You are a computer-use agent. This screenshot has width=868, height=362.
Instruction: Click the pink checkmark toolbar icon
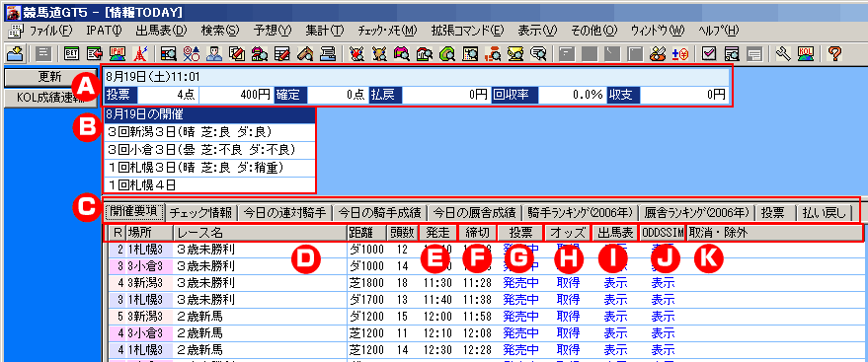pyautogui.click(x=709, y=53)
